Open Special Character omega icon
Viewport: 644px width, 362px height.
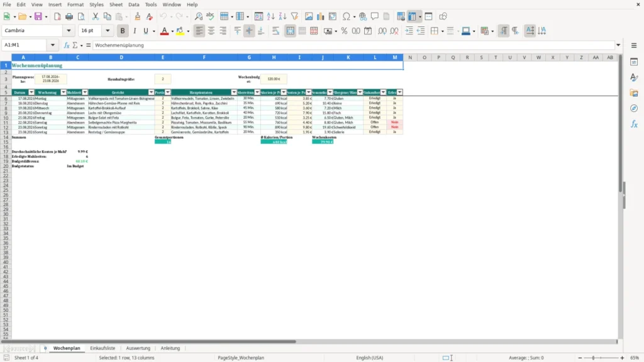click(x=347, y=16)
